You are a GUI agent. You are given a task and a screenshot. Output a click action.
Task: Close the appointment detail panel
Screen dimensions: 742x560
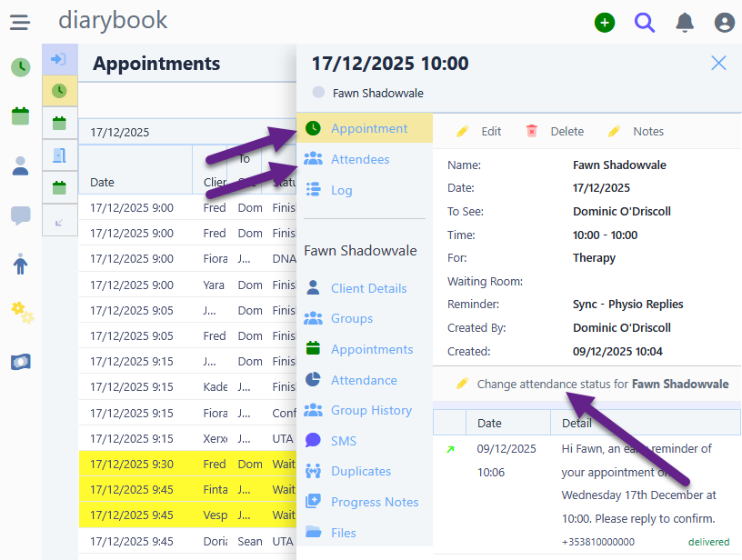click(x=718, y=63)
